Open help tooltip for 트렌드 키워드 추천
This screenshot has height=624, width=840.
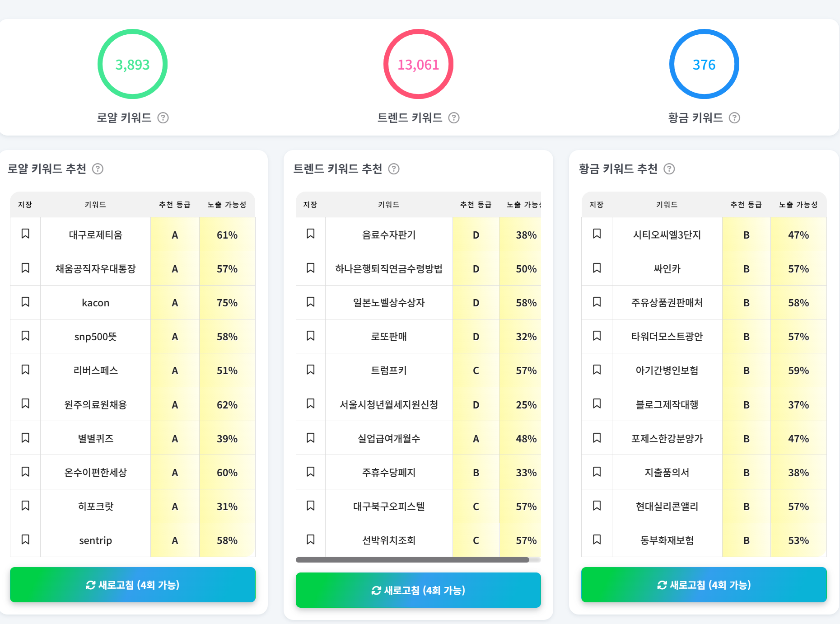[394, 169]
